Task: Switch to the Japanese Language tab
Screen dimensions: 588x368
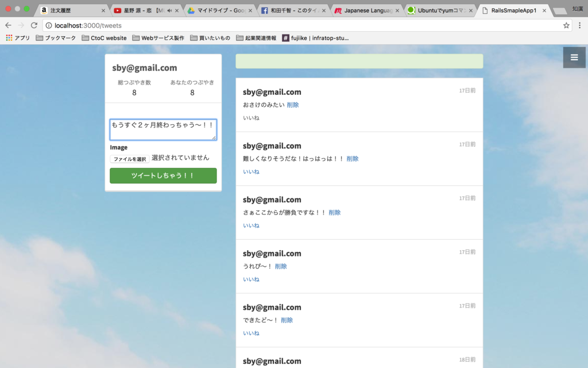Action: tap(366, 10)
